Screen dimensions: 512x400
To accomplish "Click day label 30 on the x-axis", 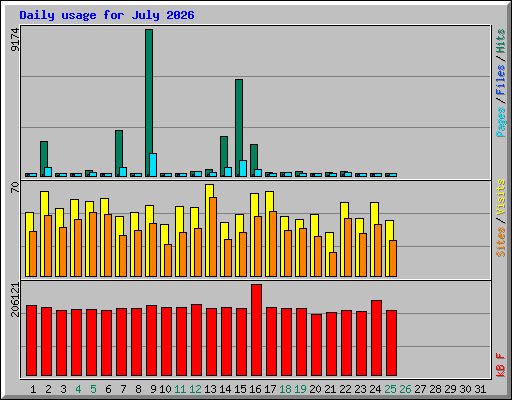I will [x=466, y=389].
